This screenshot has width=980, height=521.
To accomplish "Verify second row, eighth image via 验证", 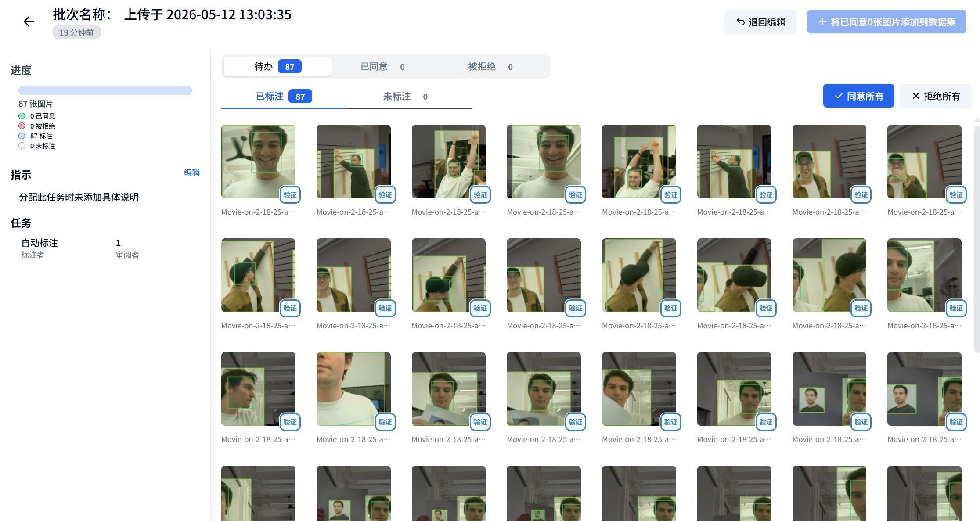I will (956, 308).
